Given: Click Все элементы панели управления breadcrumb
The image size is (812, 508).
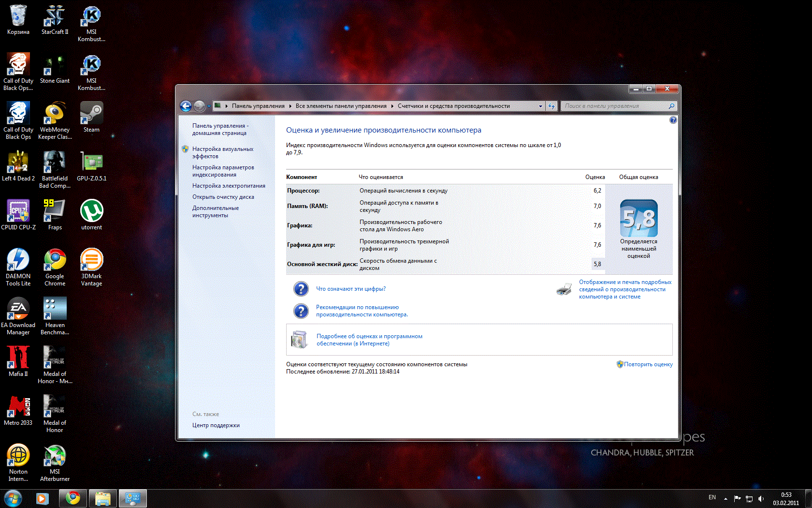Looking at the screenshot, I should tap(341, 106).
